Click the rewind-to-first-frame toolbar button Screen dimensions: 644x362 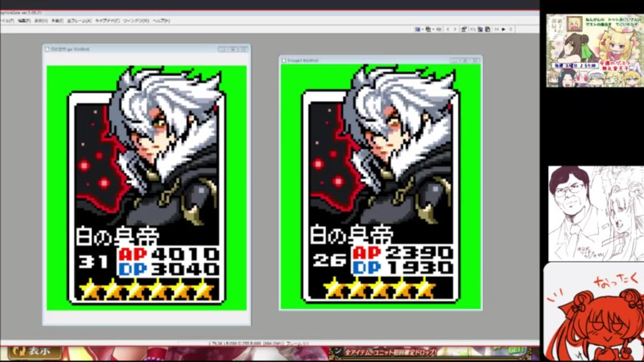tap(496, 29)
